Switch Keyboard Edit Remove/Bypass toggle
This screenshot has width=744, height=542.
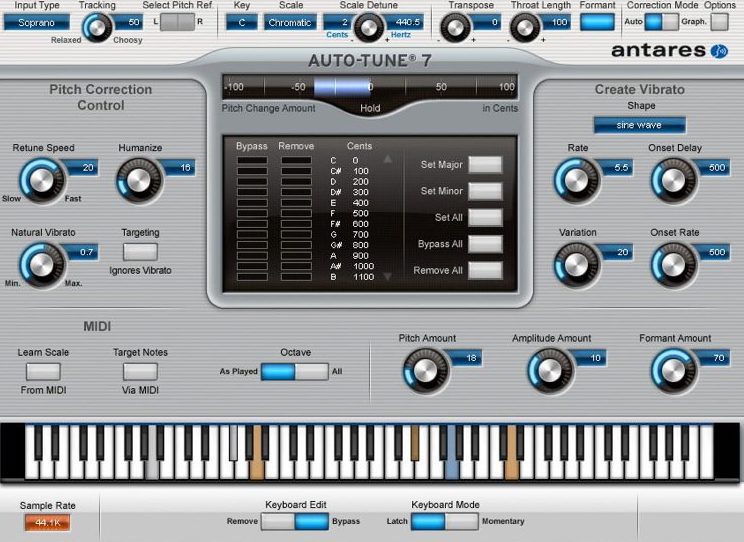tap(295, 521)
